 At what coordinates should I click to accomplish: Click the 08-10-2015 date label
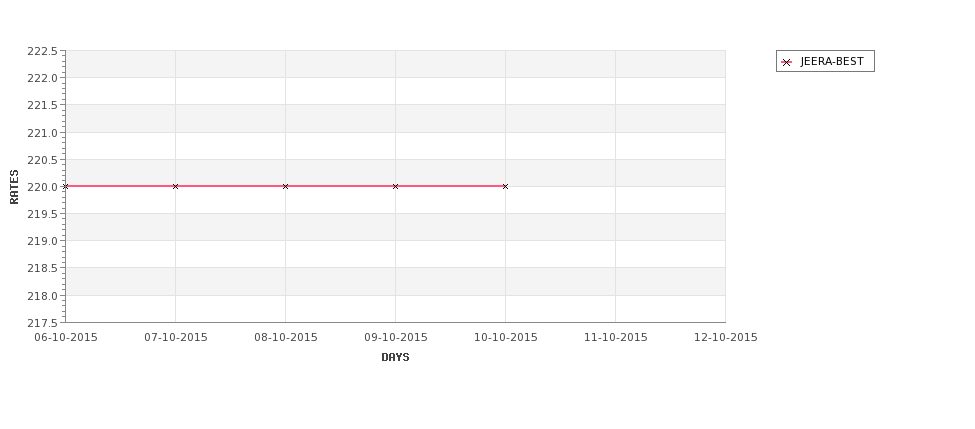[x=285, y=337]
